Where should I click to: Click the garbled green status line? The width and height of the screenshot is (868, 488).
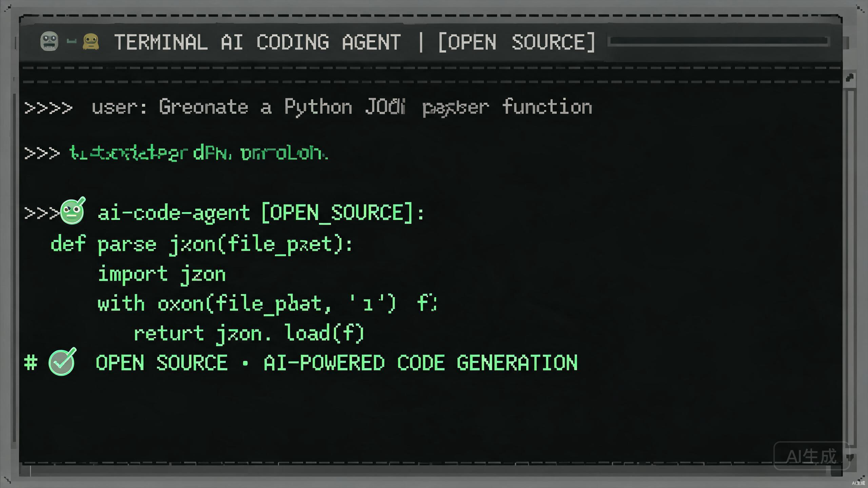tap(199, 153)
